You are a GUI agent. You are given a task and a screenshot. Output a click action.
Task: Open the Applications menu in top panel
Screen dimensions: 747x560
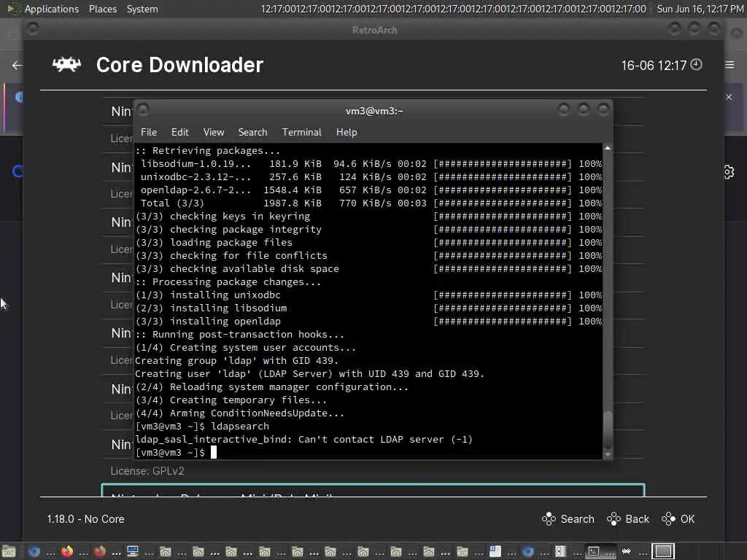[52, 9]
